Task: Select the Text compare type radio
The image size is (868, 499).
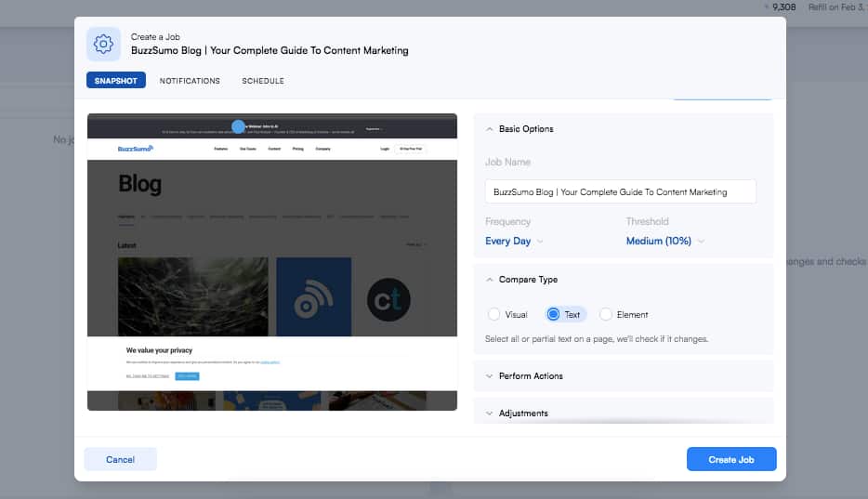Action: tap(554, 315)
